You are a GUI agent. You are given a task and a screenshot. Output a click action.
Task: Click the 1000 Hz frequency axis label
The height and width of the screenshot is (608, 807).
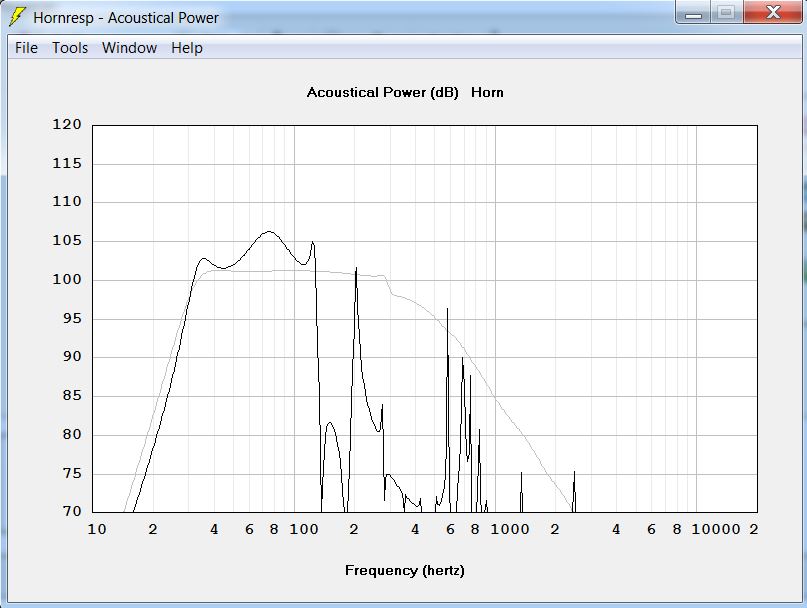(x=510, y=529)
